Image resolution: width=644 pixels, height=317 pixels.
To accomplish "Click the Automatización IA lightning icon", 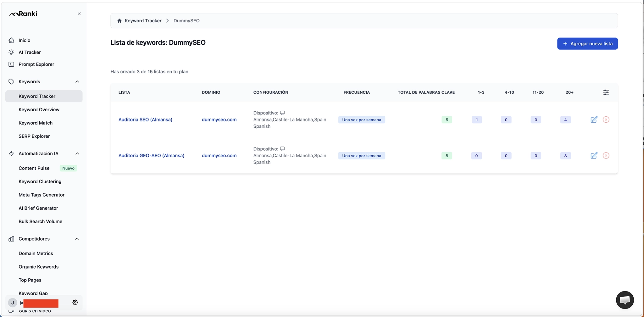I will coord(11,153).
